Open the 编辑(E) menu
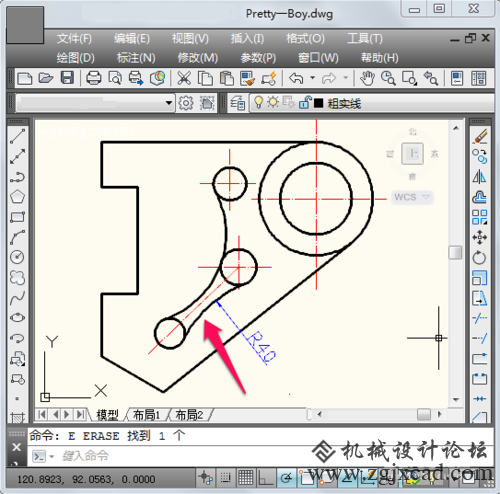The width and height of the screenshot is (500, 494). coord(132,39)
